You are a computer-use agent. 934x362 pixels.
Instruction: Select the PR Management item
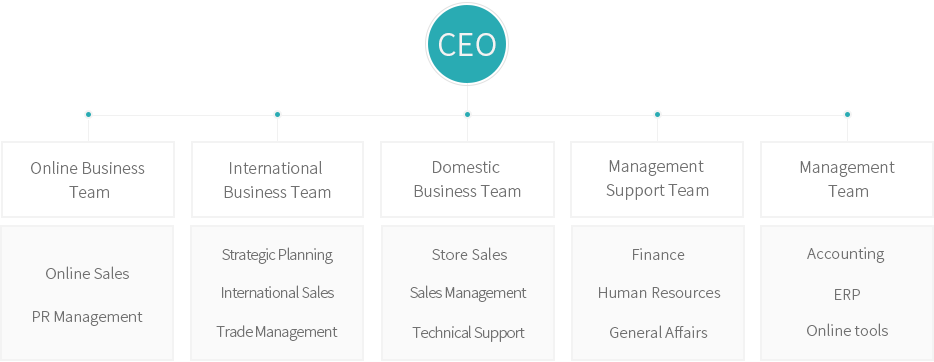88,317
